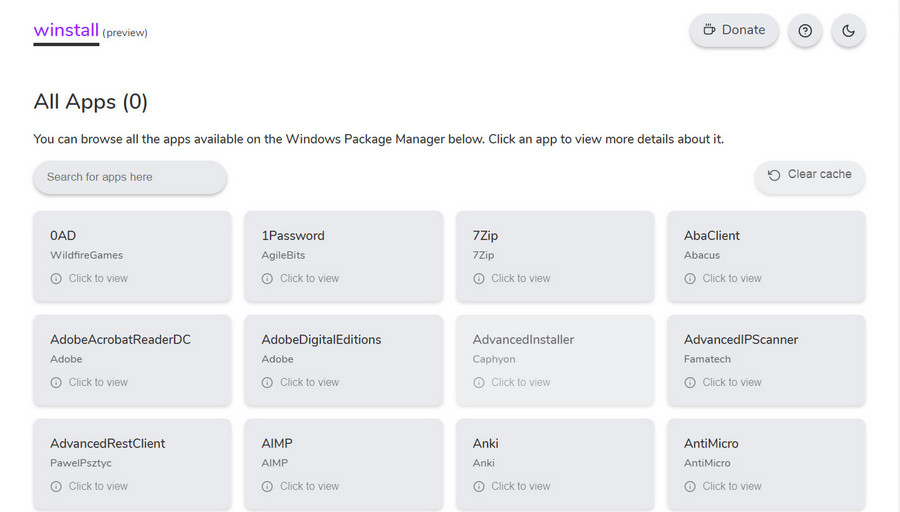Go to the winstall home logo
900x512 pixels.
[66, 30]
